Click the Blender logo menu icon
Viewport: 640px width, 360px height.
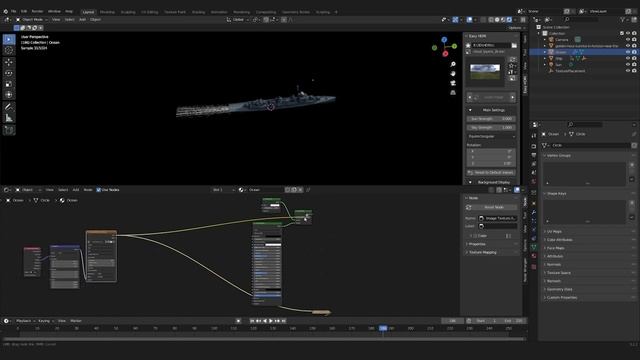click(5, 11)
